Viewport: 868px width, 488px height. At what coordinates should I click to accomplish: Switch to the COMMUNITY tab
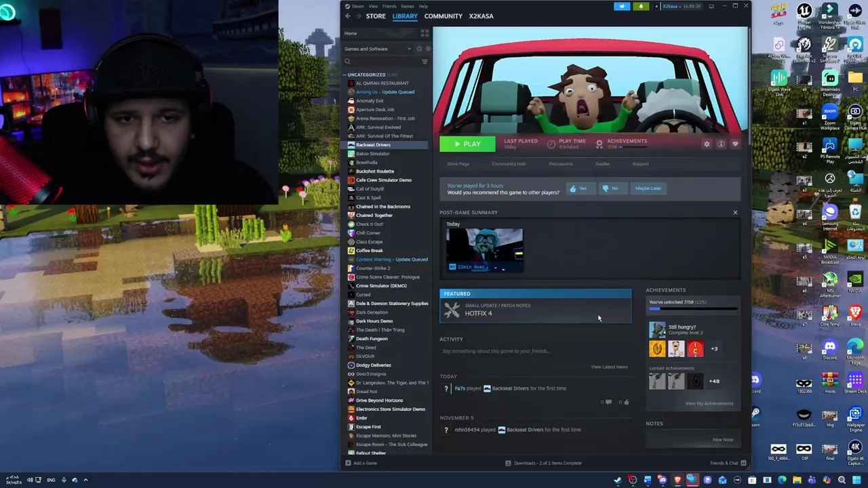(443, 16)
